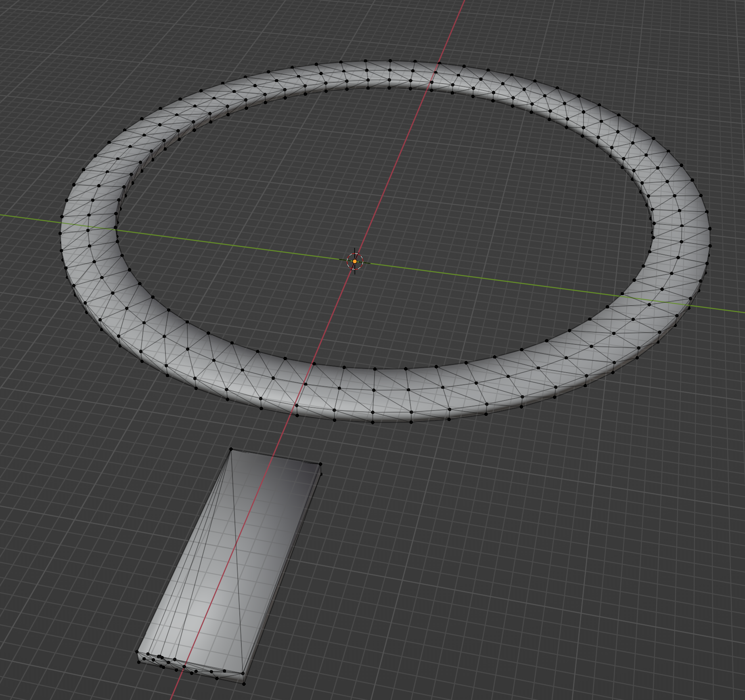Select the box's nearest bottom corner vertex
745x700 pixels.
click(244, 683)
